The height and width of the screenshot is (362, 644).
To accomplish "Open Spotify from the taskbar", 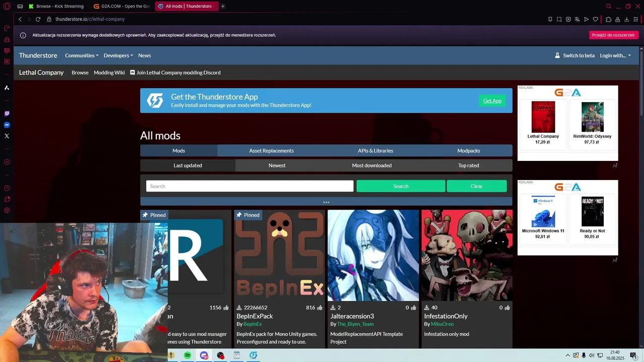I will coord(188,355).
